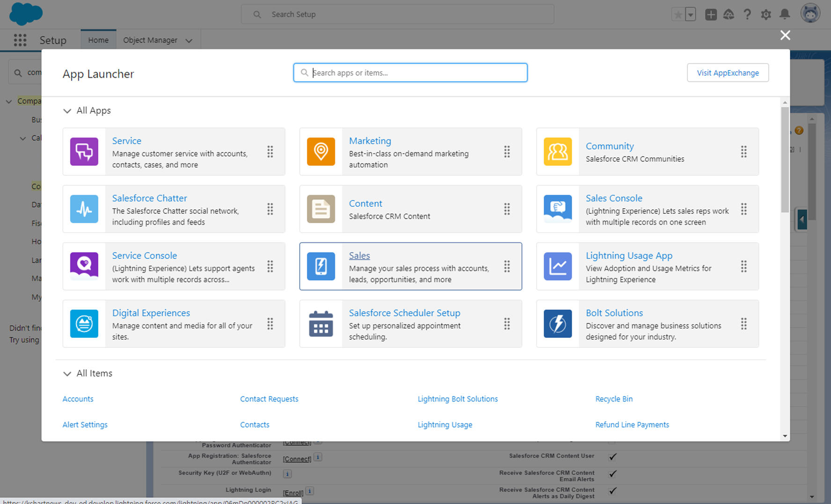The height and width of the screenshot is (504, 831).
Task: Open the Sales app title link
Action: (359, 256)
